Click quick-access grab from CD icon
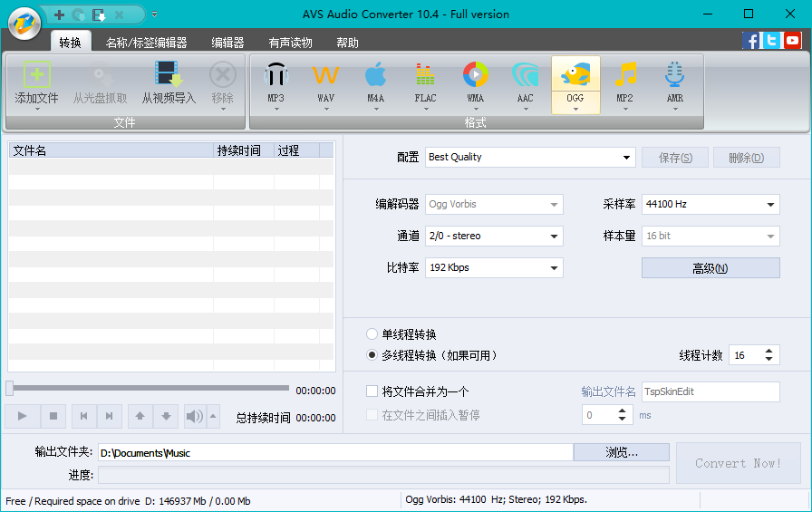This screenshot has width=812, height=512. tap(79, 15)
